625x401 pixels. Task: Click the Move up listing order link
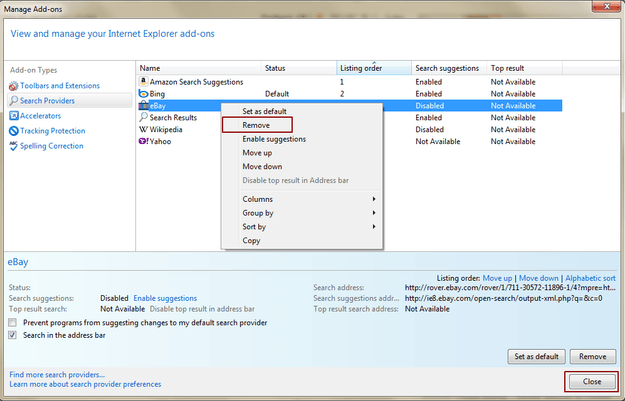coord(497,278)
